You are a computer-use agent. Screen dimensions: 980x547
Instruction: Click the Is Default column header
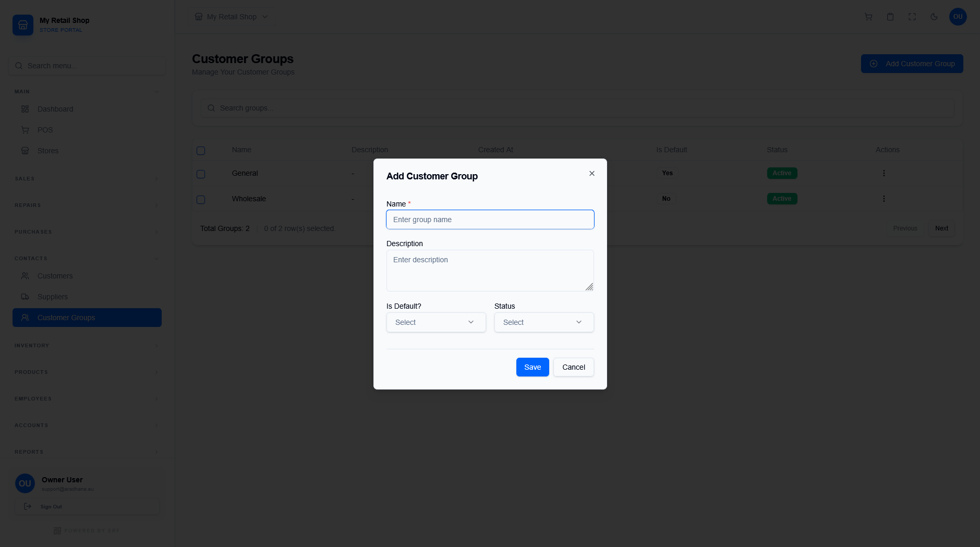pos(671,150)
